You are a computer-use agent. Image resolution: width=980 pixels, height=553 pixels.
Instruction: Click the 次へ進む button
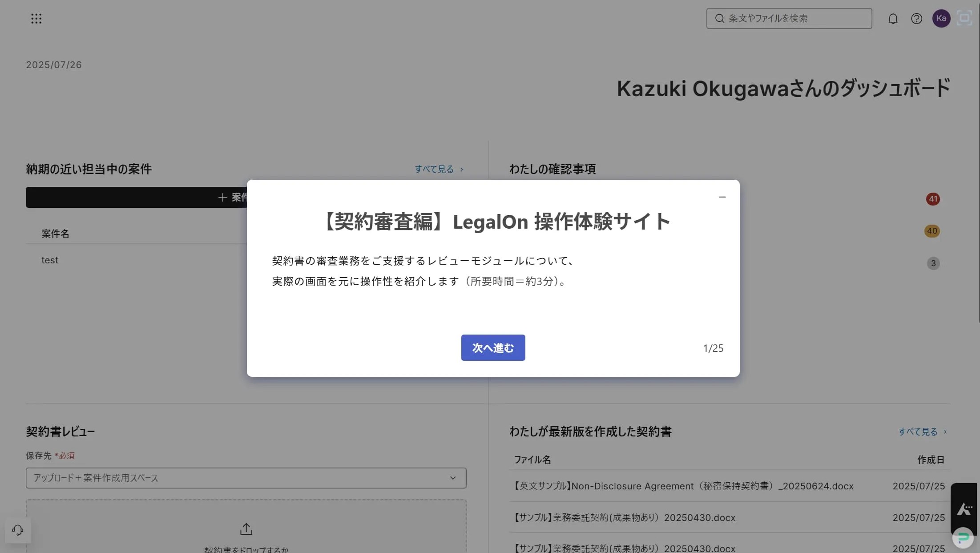pyautogui.click(x=493, y=347)
